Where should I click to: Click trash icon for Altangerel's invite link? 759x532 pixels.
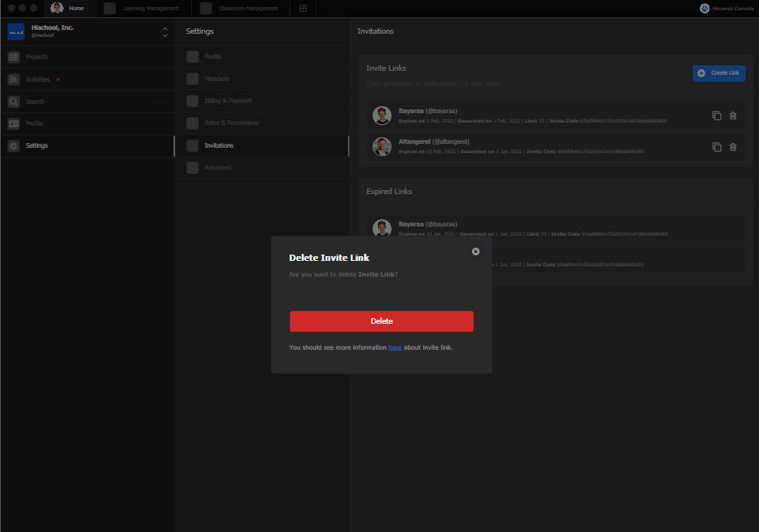tap(733, 147)
